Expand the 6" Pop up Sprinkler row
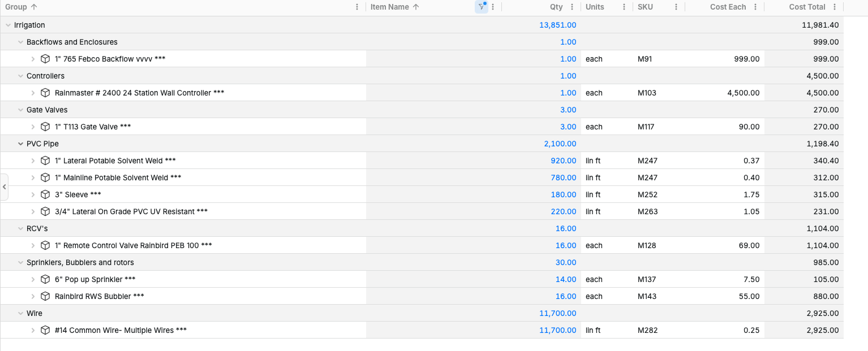 tap(33, 279)
